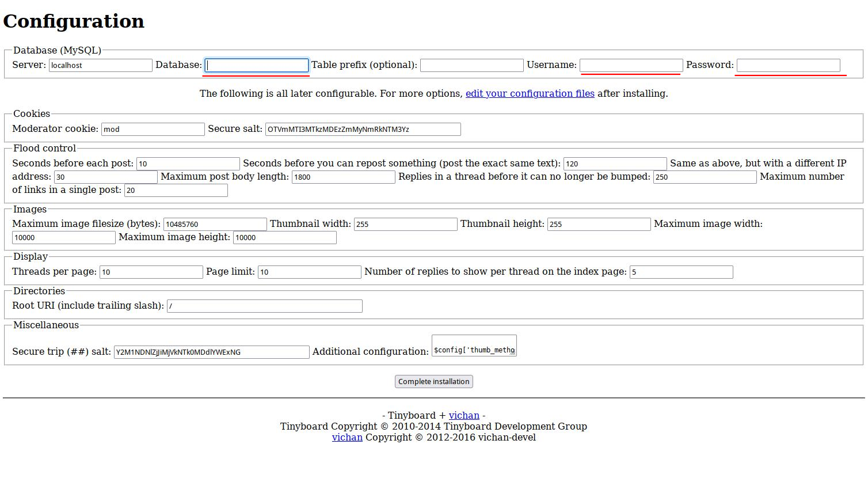Click the Maximum image height field
This screenshot has width=868, height=482.
coord(285,237)
